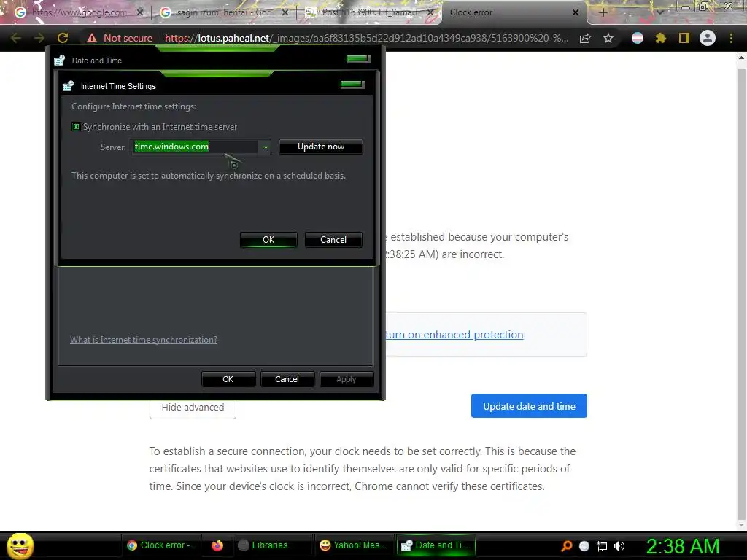
Task: Click the Internet Time Settings title icon
Action: pyautogui.click(x=68, y=86)
